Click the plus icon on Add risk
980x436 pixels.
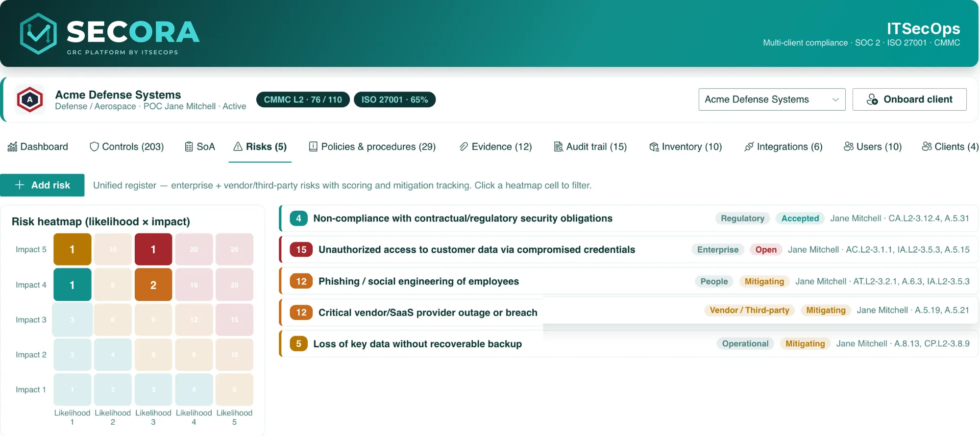(x=20, y=185)
